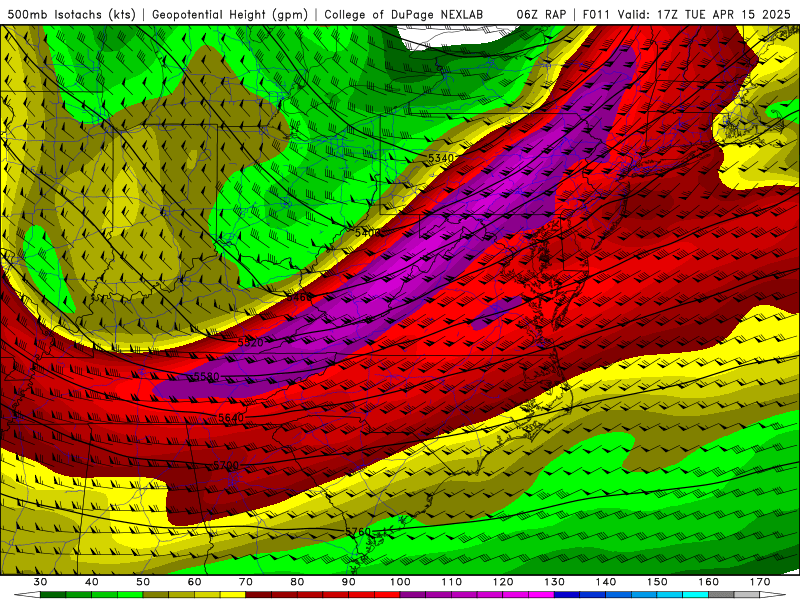Click the 140 value on the color scale
The width and height of the screenshot is (800, 600).
coord(606,582)
